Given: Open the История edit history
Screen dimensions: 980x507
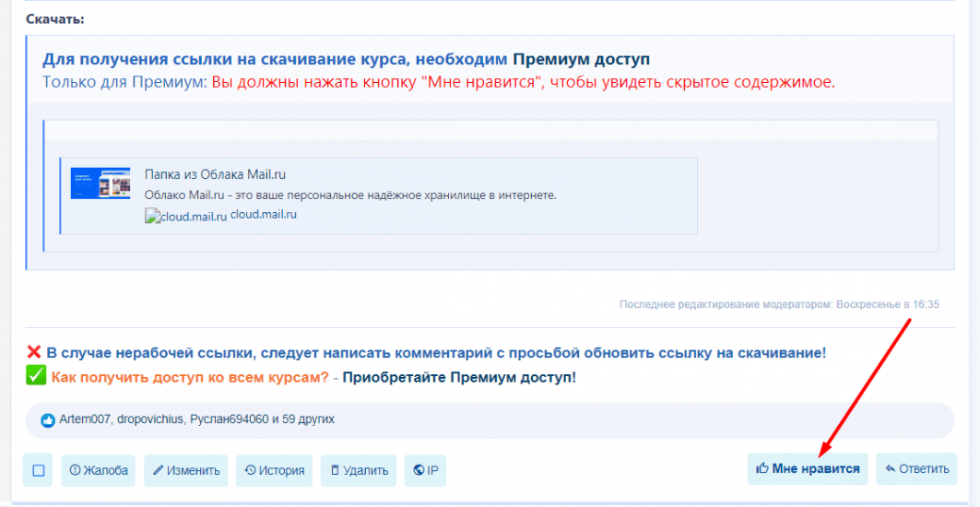Looking at the screenshot, I should [x=274, y=470].
